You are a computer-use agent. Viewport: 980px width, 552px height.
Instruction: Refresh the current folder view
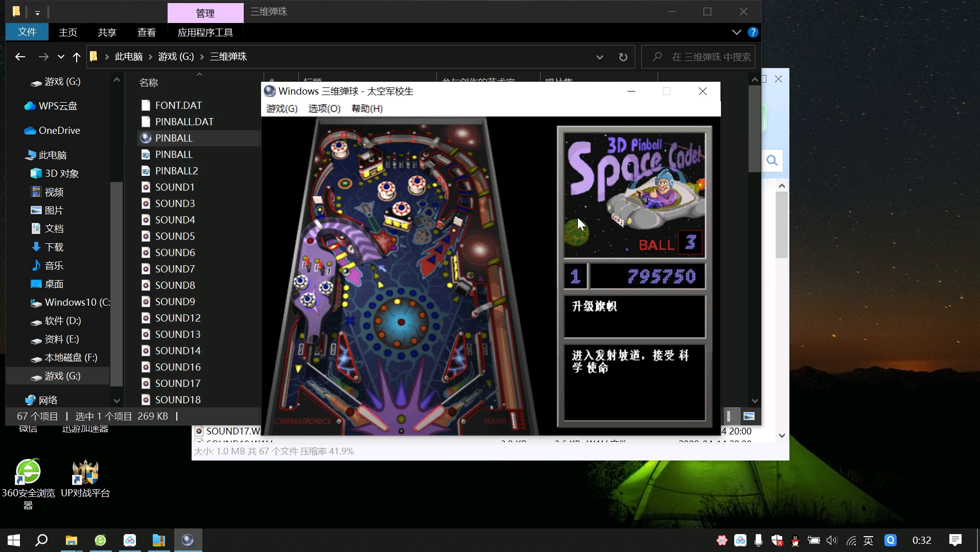pos(623,57)
